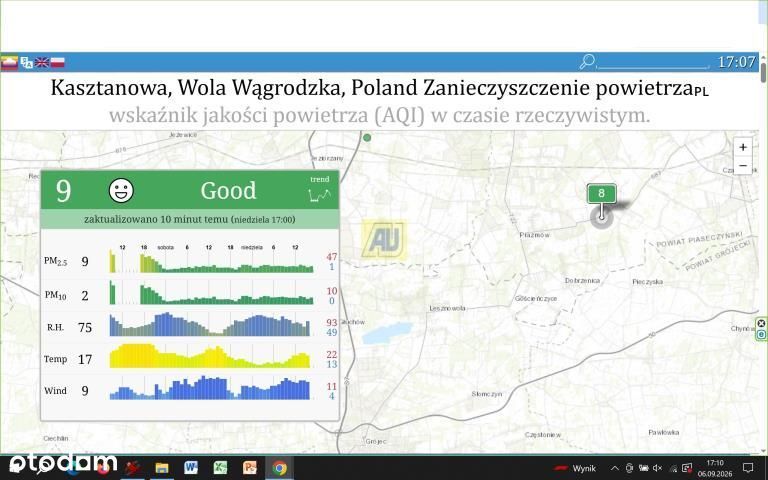
Task: Show hidden tray icons chevron
Action: [x=614, y=468]
